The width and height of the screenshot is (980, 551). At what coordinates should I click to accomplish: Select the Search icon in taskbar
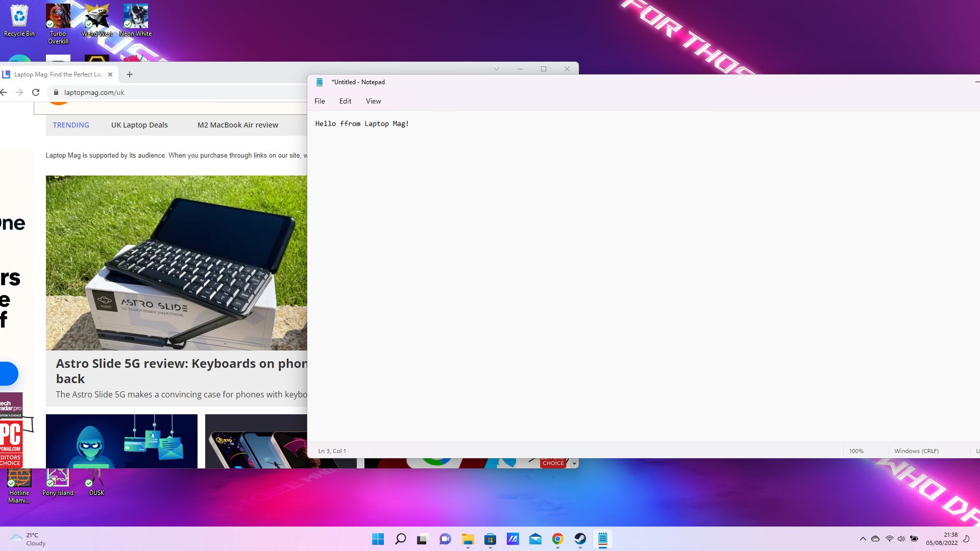pyautogui.click(x=400, y=538)
